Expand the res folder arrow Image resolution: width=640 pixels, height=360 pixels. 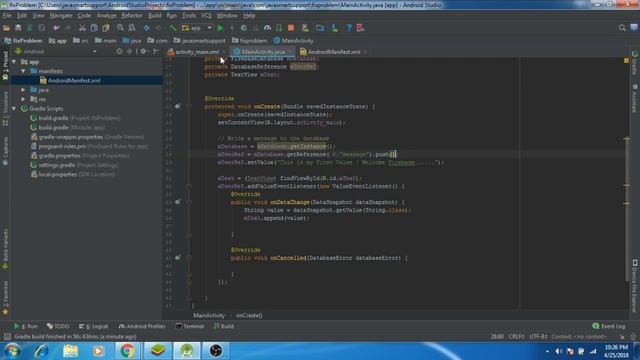pos(23,99)
